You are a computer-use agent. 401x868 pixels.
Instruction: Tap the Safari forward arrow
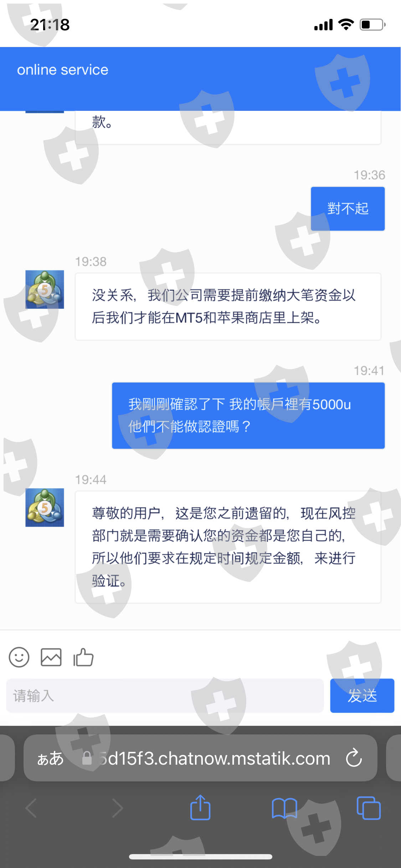[x=118, y=808]
